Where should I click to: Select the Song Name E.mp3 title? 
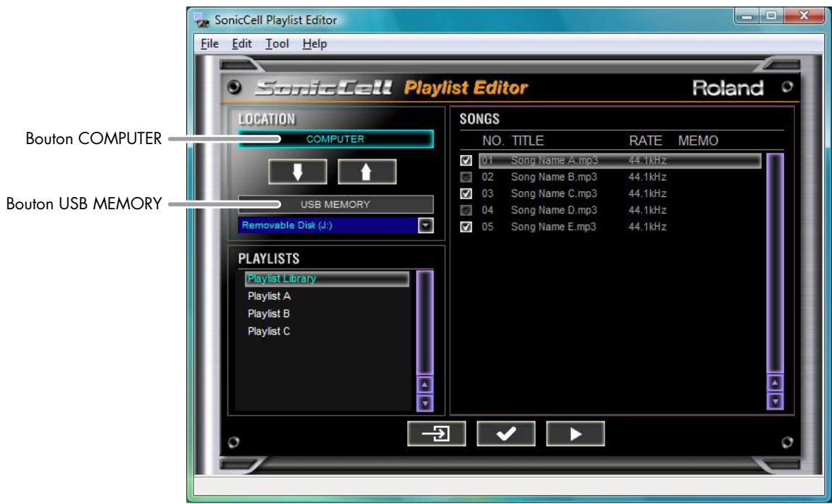pos(554,227)
